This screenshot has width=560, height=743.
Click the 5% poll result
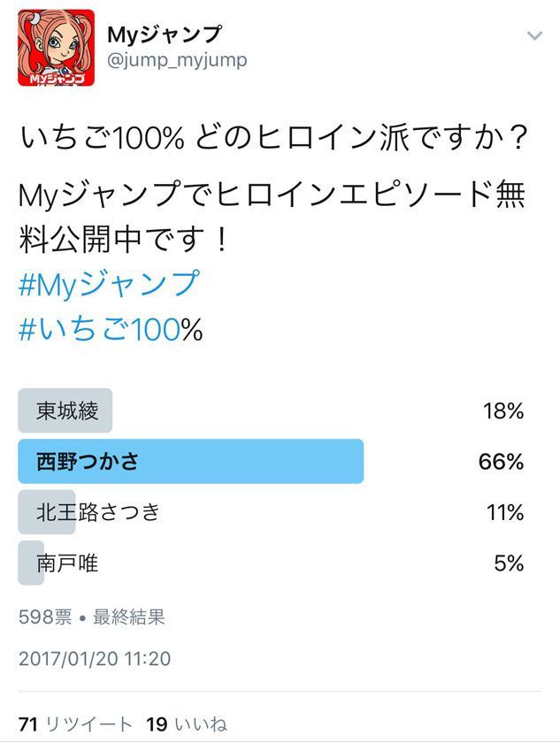pos(509,563)
